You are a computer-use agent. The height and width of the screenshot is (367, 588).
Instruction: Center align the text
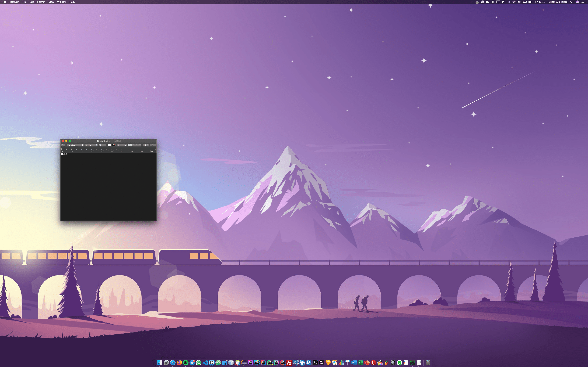[x=133, y=145]
